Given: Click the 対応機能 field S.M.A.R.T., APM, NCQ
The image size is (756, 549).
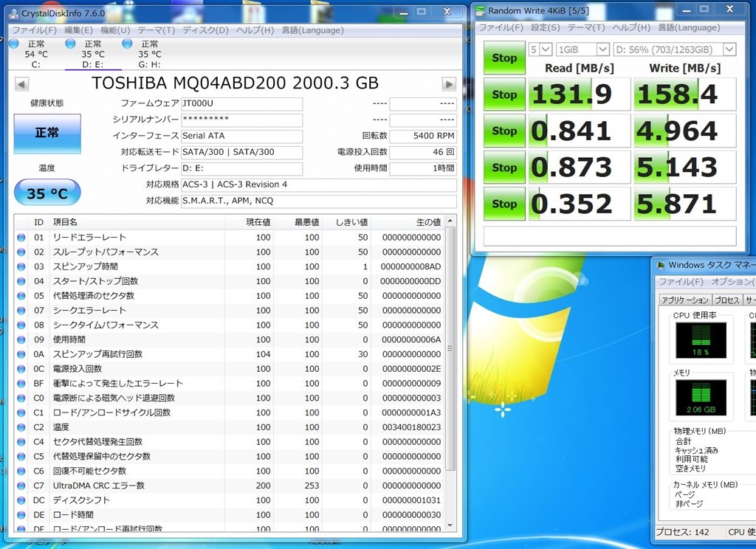Looking at the screenshot, I should (319, 201).
